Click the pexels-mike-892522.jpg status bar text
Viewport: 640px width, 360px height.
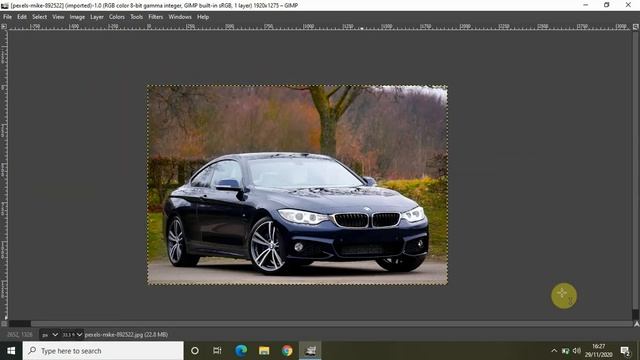click(x=126, y=335)
